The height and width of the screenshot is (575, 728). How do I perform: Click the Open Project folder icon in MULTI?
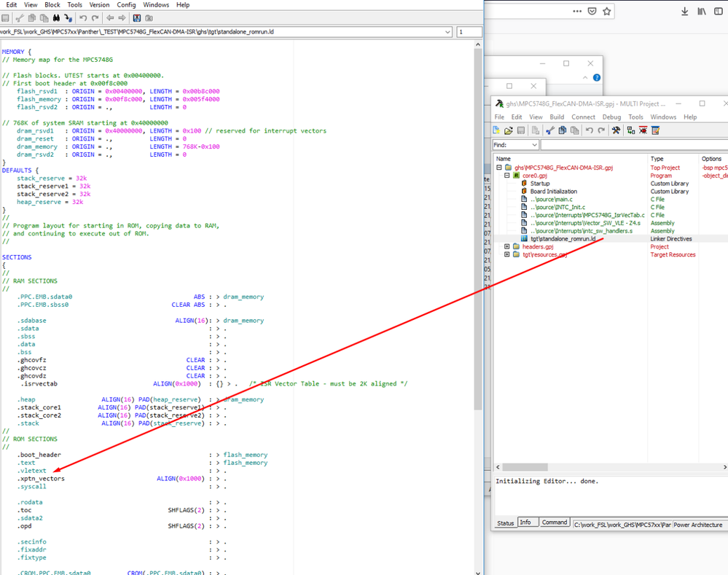(x=509, y=130)
